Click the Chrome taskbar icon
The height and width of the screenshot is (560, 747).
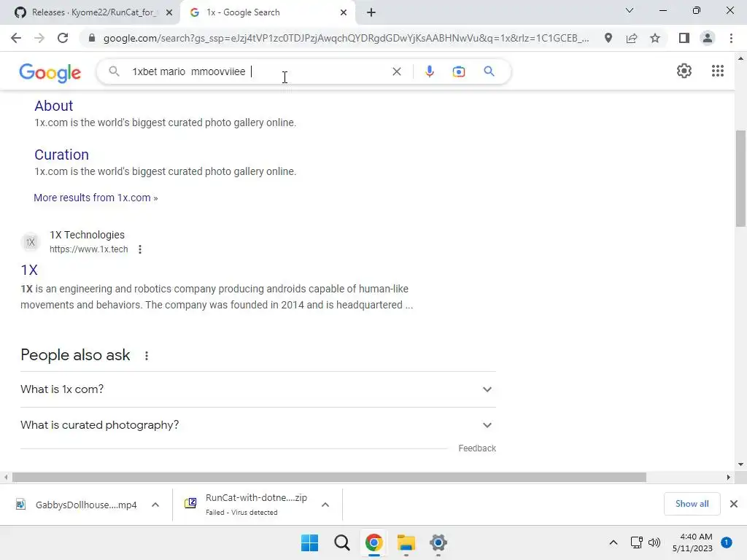tap(374, 542)
